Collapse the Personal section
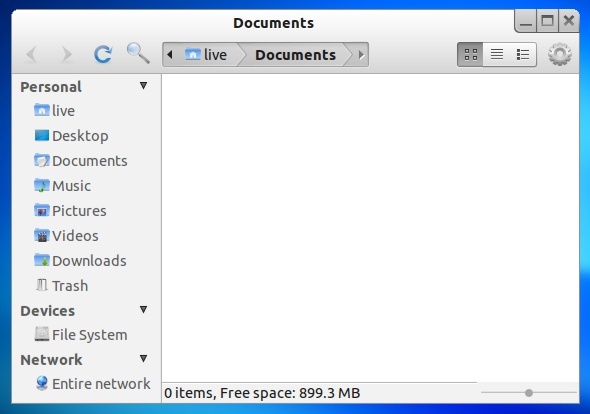590x414 pixels. pos(143,86)
